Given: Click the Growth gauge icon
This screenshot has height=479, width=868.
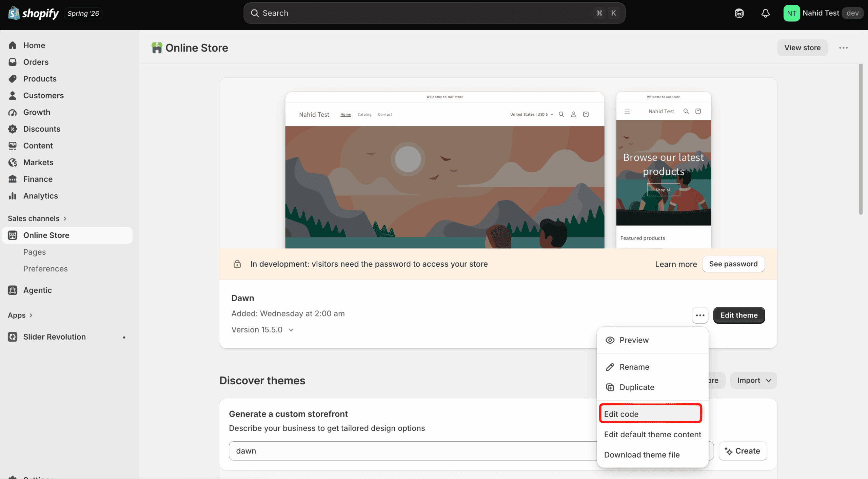Looking at the screenshot, I should tap(13, 112).
